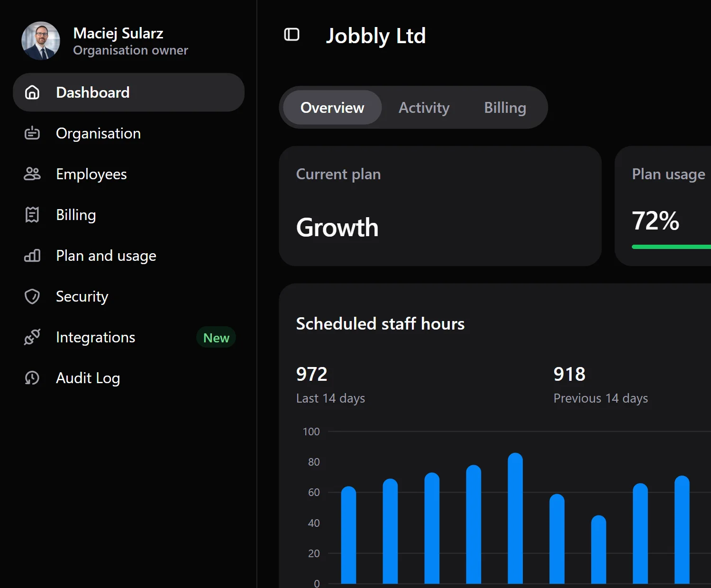Toggle the sidebar panel icon

(292, 35)
